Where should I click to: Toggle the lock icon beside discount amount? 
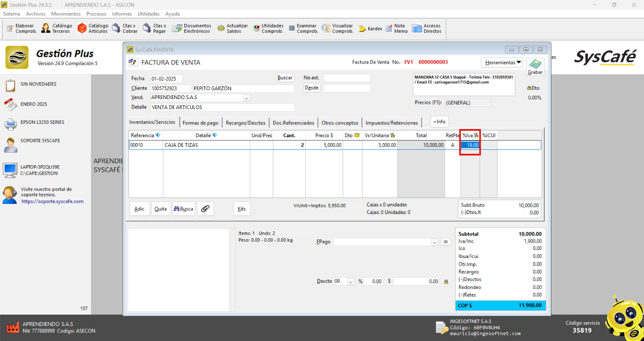[446, 281]
